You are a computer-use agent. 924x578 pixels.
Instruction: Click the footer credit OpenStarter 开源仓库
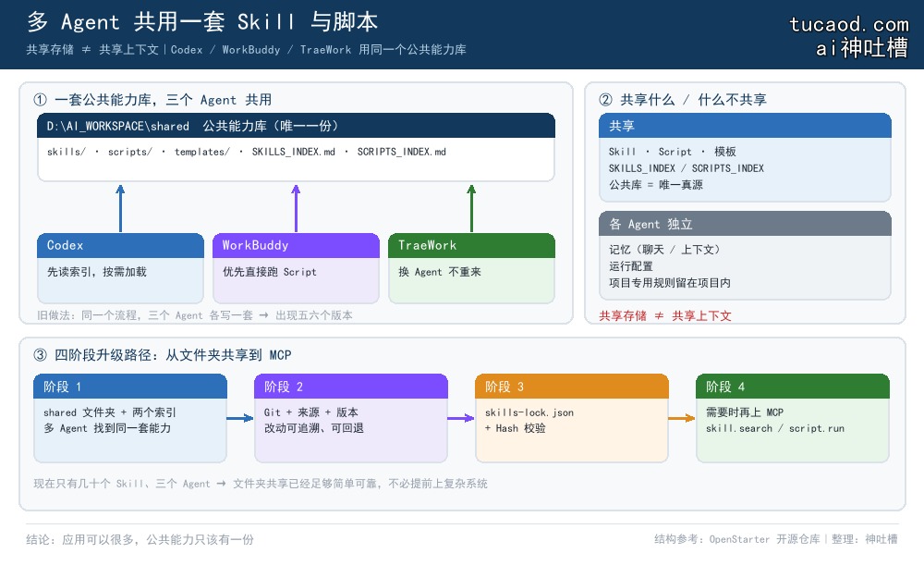pos(764,539)
